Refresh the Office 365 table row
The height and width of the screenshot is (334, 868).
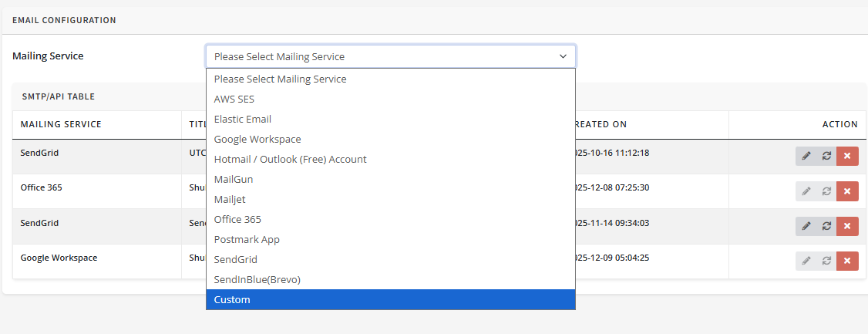tap(826, 191)
